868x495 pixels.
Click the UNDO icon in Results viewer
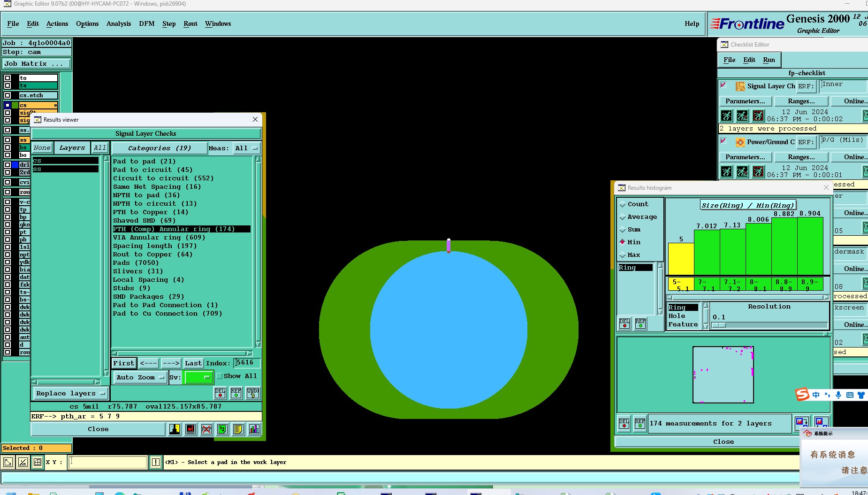(253, 393)
